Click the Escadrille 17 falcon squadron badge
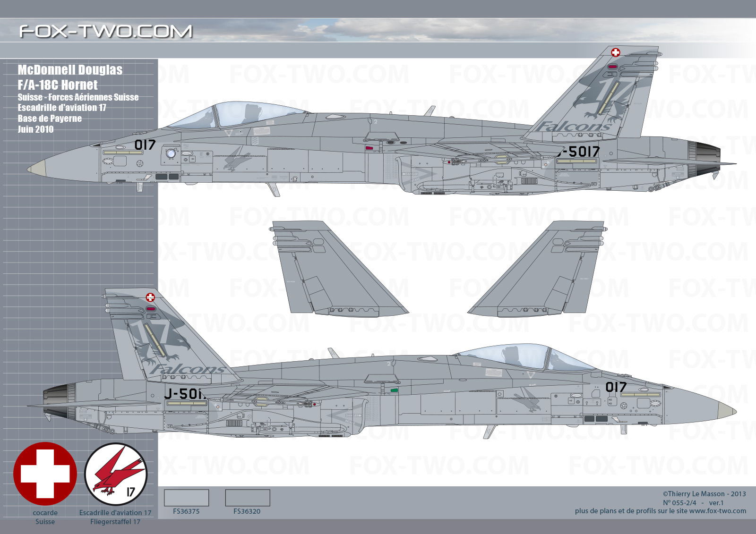The width and height of the screenshot is (756, 534). tap(116, 474)
